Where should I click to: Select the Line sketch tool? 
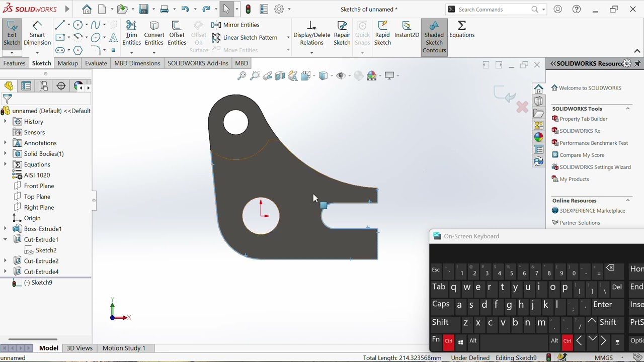(x=60, y=25)
